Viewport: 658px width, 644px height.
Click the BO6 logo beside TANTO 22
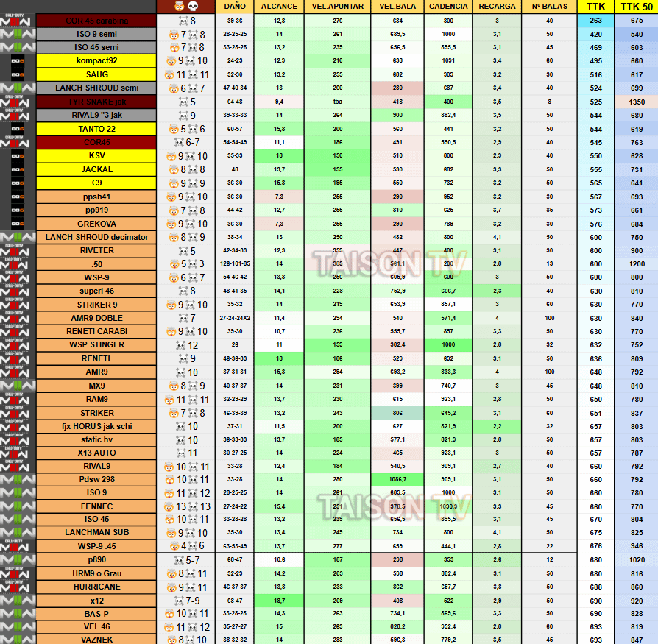(x=18, y=129)
